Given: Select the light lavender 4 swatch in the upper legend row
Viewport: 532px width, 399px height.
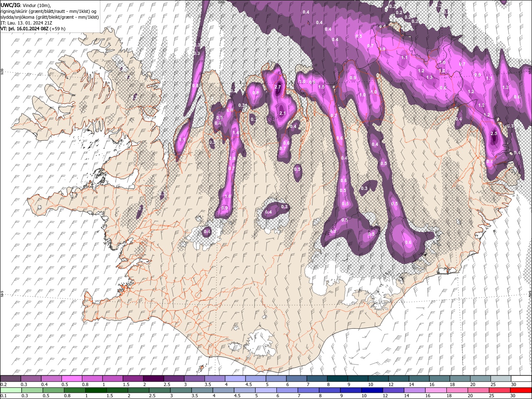Looking at the screenshot, I should pyautogui.click(x=234, y=378).
